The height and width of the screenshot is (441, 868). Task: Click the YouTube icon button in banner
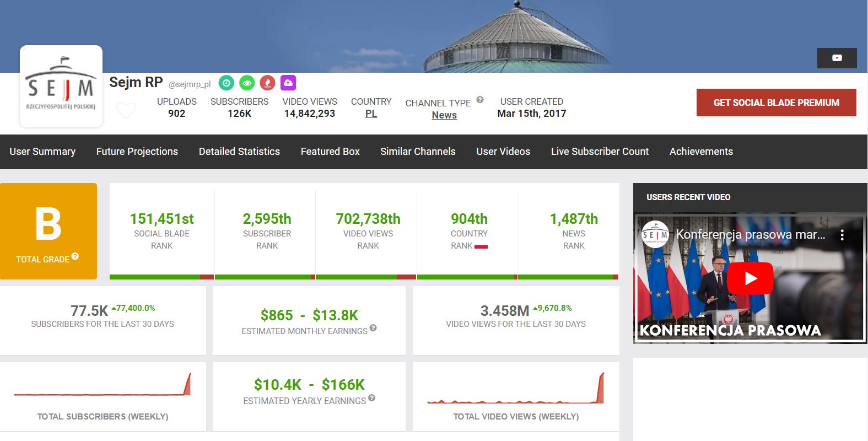[x=837, y=58]
